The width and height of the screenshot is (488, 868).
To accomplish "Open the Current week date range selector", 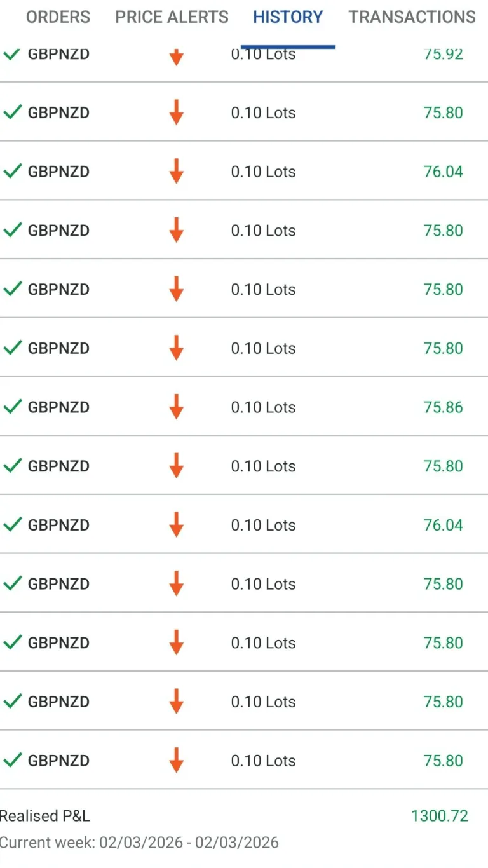I will point(139,843).
